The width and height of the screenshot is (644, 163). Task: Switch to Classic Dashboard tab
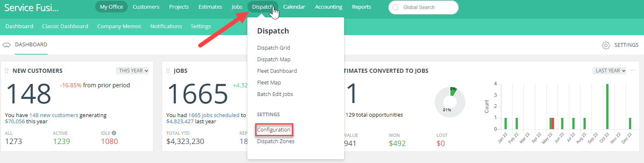65,26
